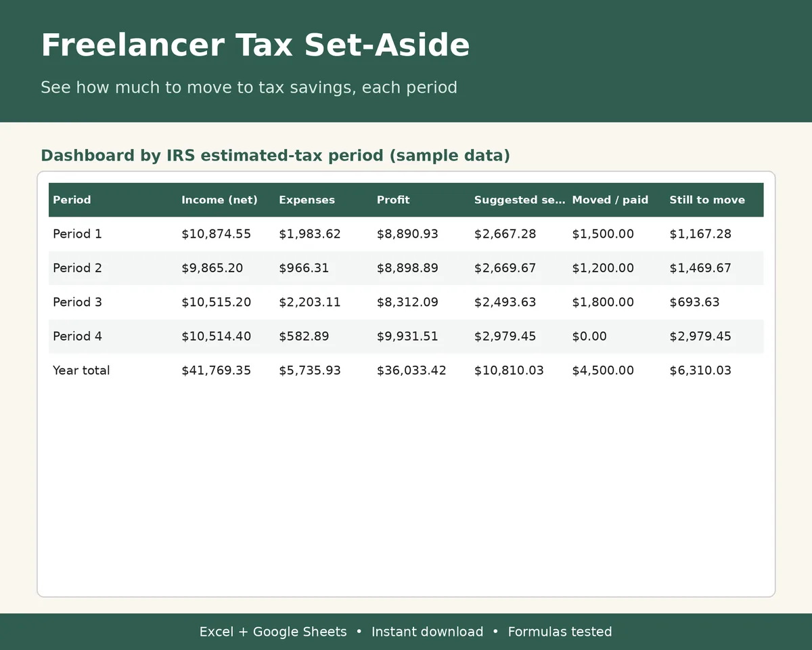The width and height of the screenshot is (812, 650).
Task: Click total expenses $5,735.93
Action: point(310,370)
